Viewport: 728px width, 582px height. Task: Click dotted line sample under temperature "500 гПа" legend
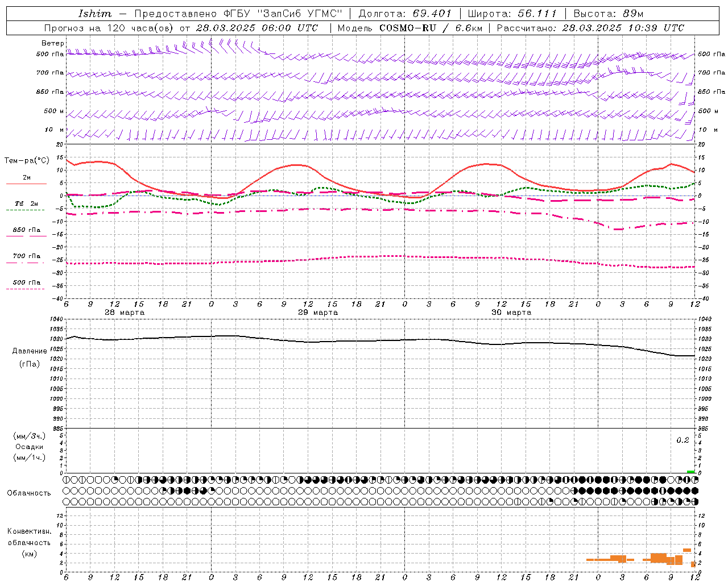[x=25, y=289]
